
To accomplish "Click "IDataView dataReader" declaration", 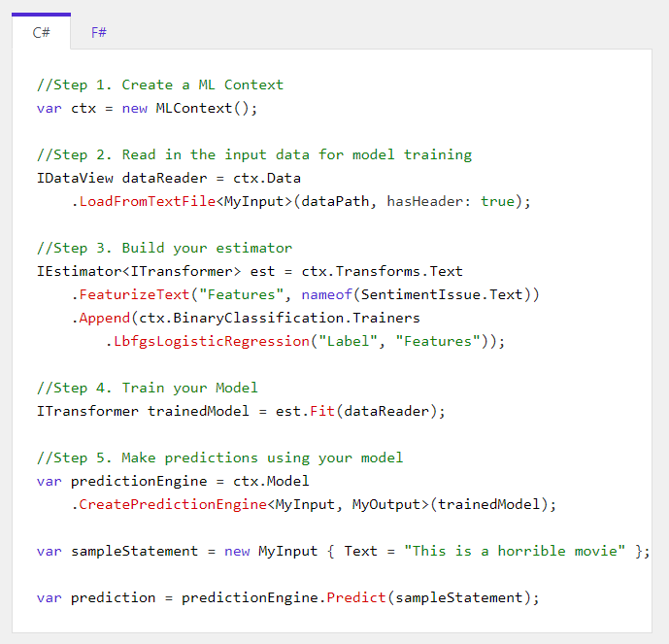I will (121, 178).
